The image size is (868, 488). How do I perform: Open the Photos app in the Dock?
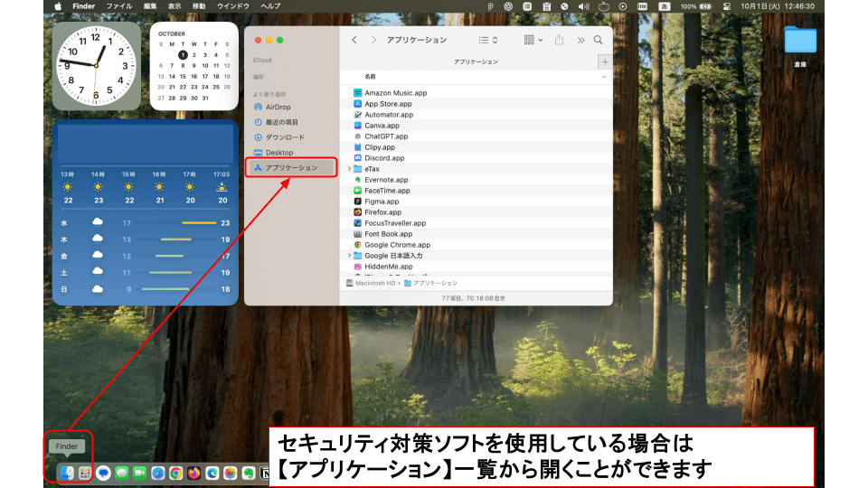point(231,473)
